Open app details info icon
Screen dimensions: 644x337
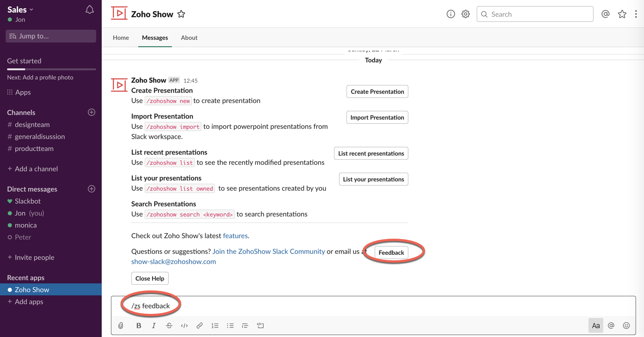click(450, 14)
